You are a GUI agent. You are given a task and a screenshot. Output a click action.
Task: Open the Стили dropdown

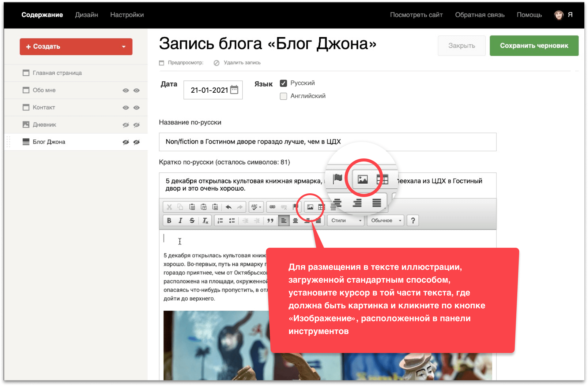pos(346,221)
